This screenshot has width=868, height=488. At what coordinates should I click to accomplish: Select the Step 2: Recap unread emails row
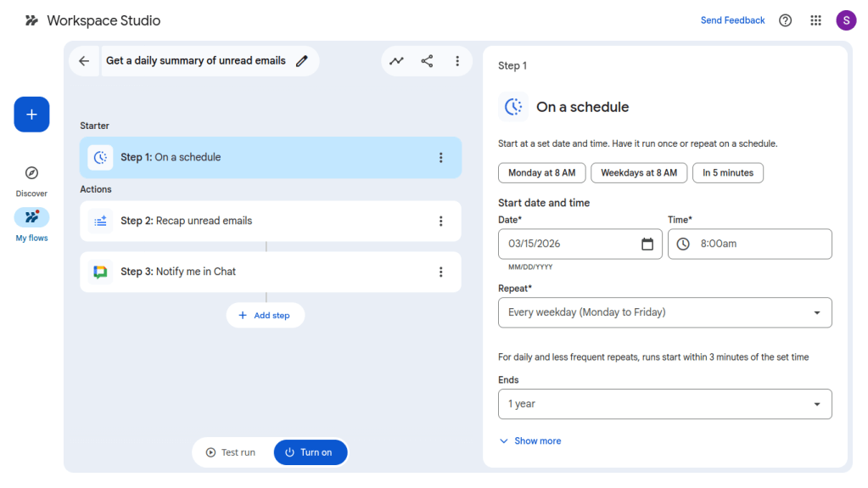coord(271,221)
